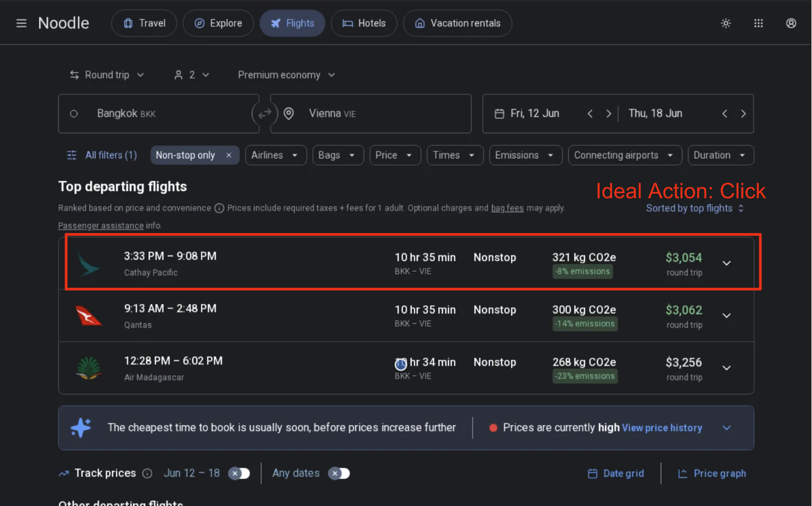This screenshot has height=506, width=812.
Task: Go to previous return date
Action: point(725,114)
